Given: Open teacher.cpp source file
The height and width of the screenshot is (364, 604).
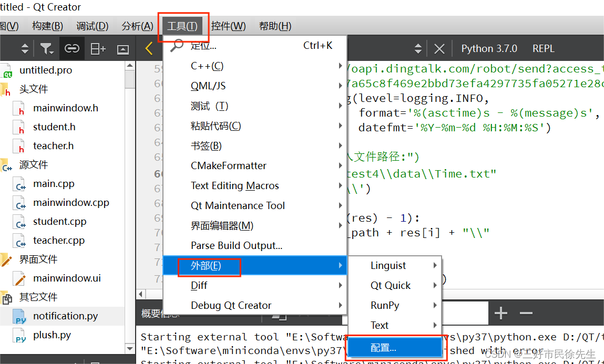Looking at the screenshot, I should (x=58, y=241).
